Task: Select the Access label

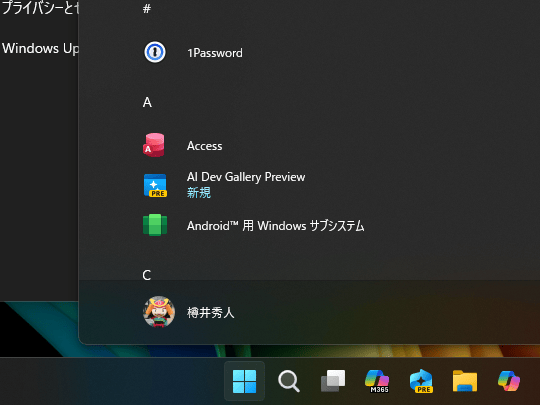Action: [x=205, y=146]
